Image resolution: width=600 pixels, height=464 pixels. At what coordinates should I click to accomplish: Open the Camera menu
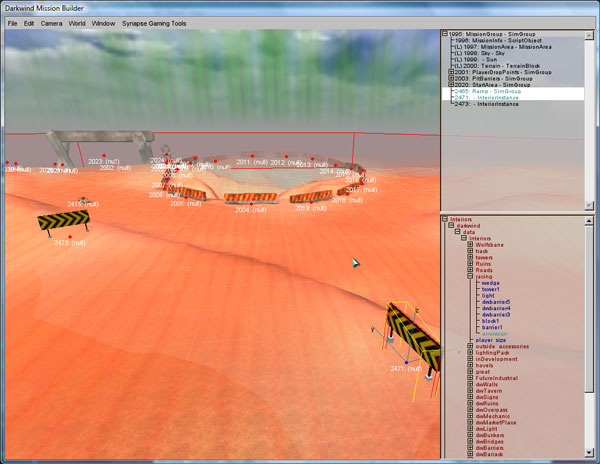pos(51,22)
